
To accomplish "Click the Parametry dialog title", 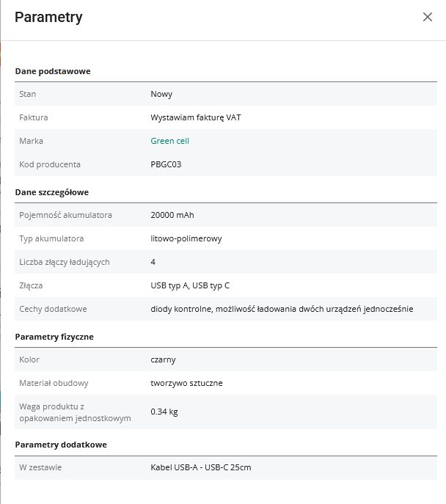I will pos(48,18).
